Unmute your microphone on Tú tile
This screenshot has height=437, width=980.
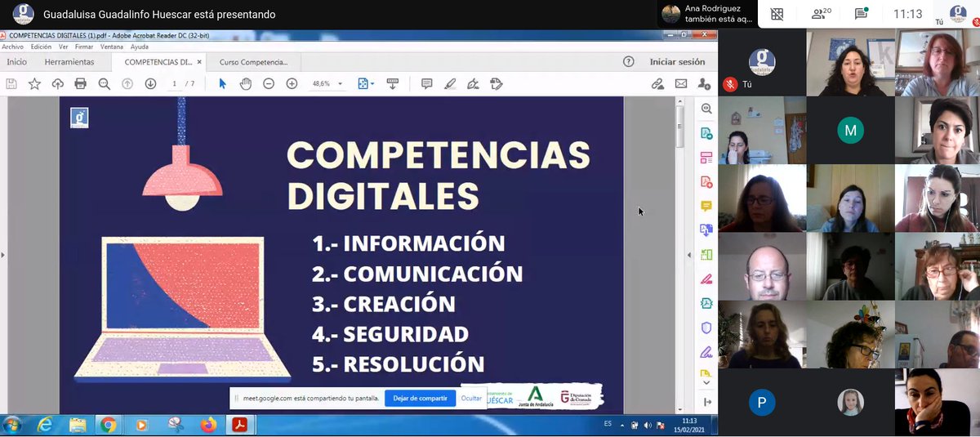coord(729,84)
